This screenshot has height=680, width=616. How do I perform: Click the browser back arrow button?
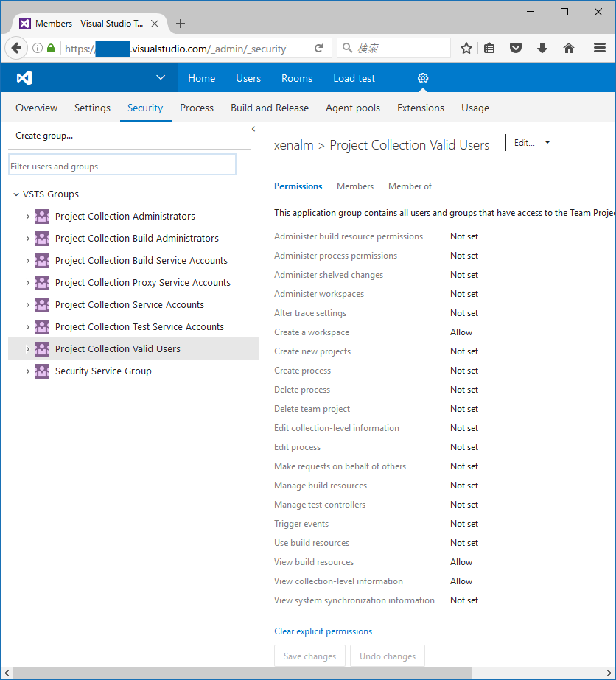pos(16,48)
